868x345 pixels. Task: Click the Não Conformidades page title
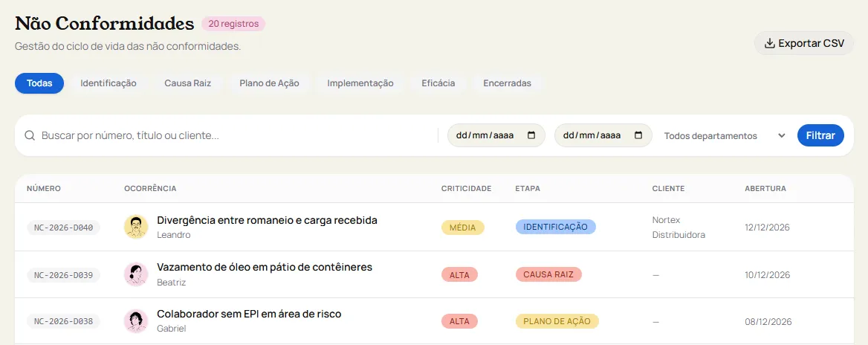click(x=105, y=24)
